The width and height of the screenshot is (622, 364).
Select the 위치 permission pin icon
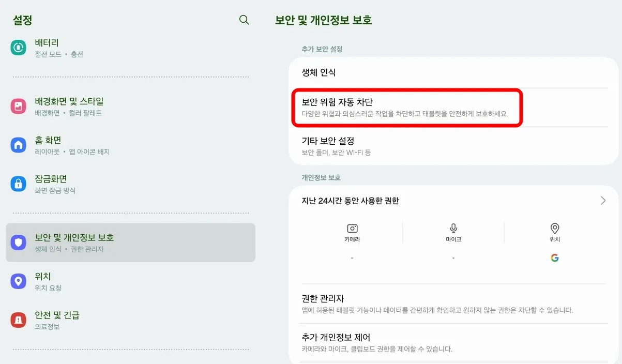click(555, 228)
